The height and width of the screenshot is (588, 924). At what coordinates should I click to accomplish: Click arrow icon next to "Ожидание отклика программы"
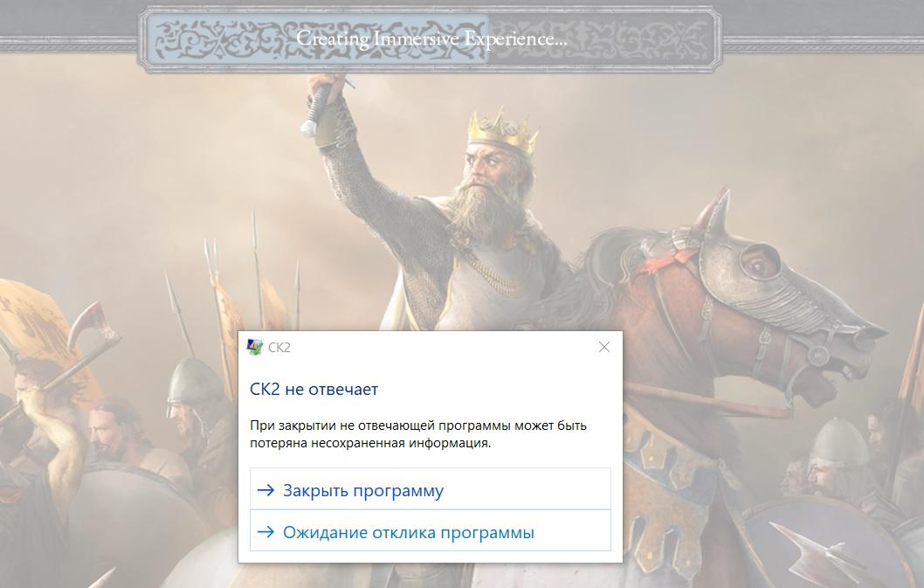tap(265, 532)
